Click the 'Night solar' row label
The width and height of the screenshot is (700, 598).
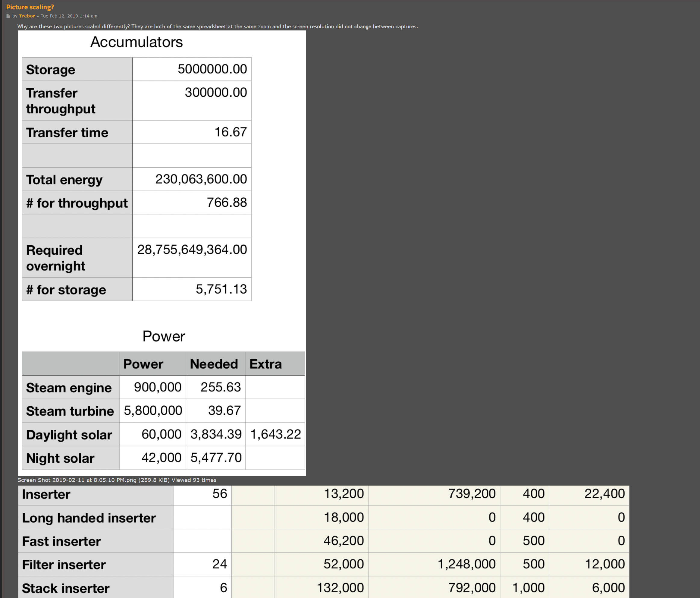[x=60, y=458]
